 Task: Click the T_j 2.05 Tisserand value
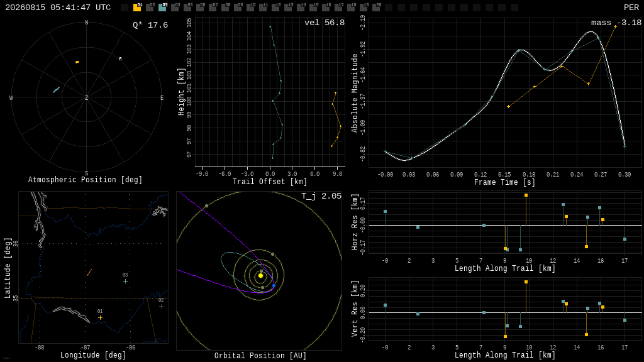(x=321, y=196)
